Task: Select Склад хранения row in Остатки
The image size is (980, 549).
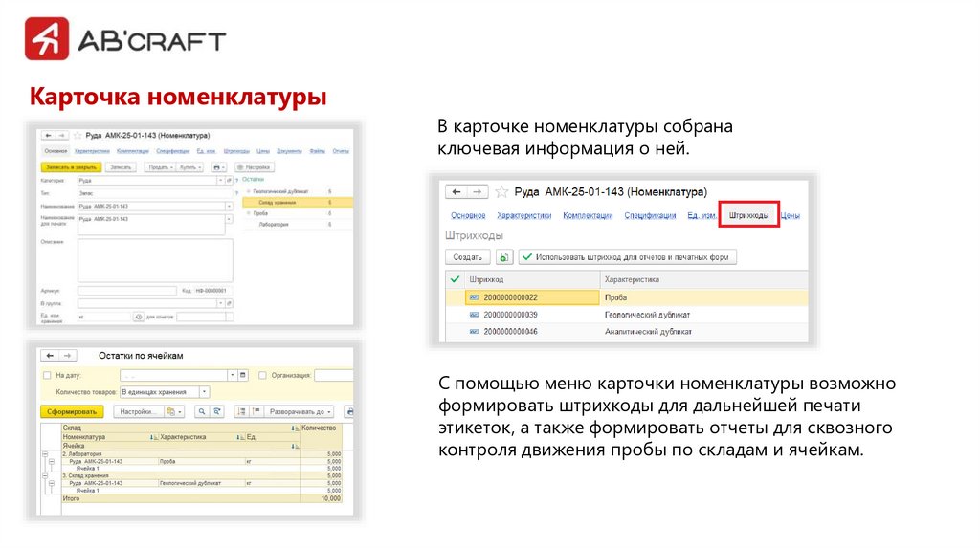Action: coord(298,203)
